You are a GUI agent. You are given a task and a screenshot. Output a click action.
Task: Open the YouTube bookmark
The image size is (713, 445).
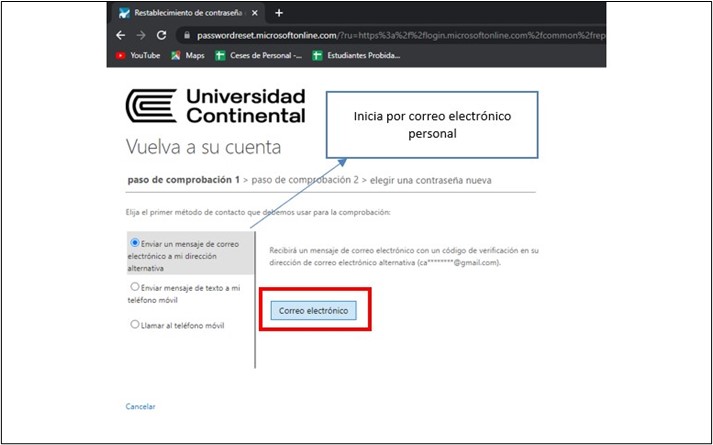point(138,55)
